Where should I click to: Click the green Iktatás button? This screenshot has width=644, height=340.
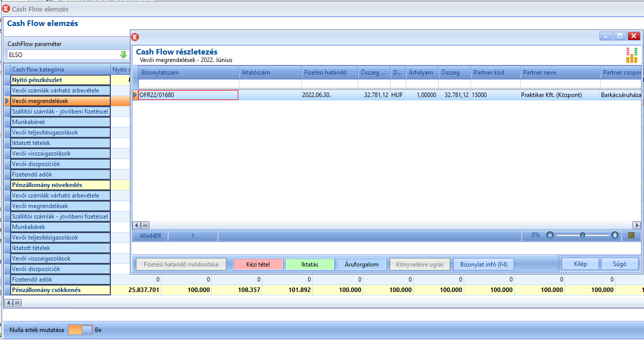click(x=310, y=264)
